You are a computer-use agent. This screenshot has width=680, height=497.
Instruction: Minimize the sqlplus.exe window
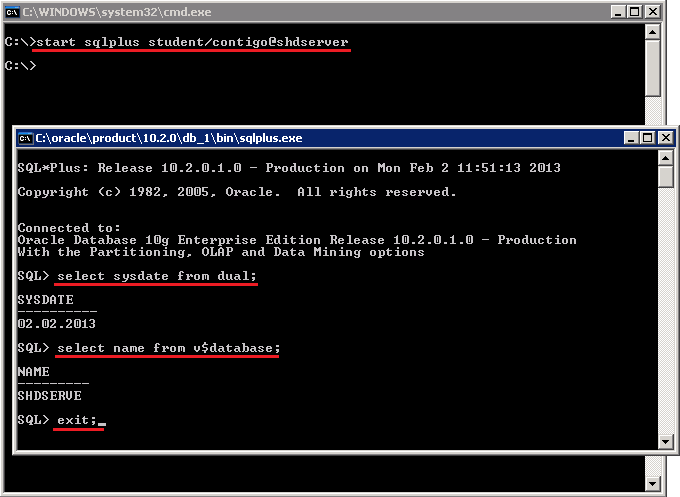(x=631, y=138)
